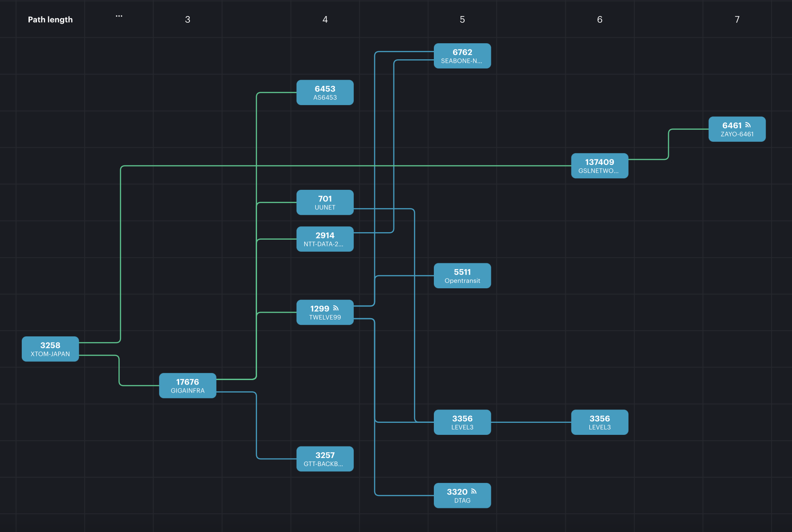Select the 6762 SEABONE node
The height and width of the screenshot is (532, 792).
coord(462,56)
